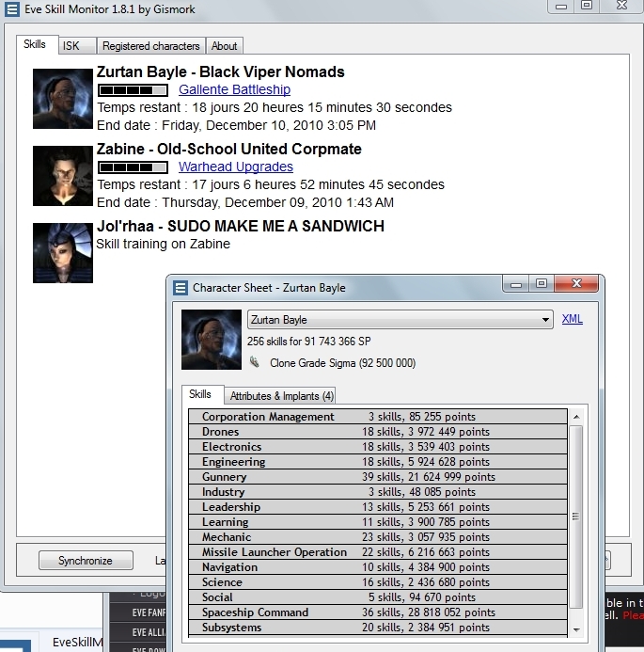Minimize the Eve Skill Monitor window
The height and width of the screenshot is (652, 644).
point(561,7)
